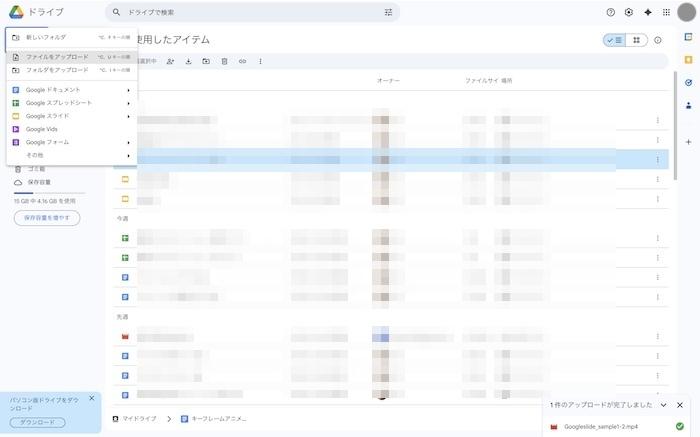Viewport: 700px width, 437px height.
Task: Close the desktop Drive download banner
Action: click(x=92, y=398)
